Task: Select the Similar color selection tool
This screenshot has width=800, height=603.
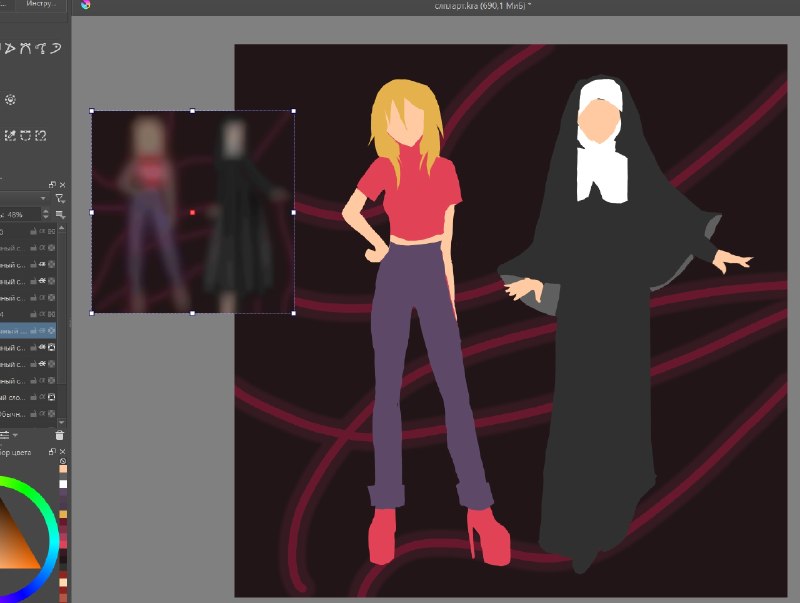Action: 10,135
